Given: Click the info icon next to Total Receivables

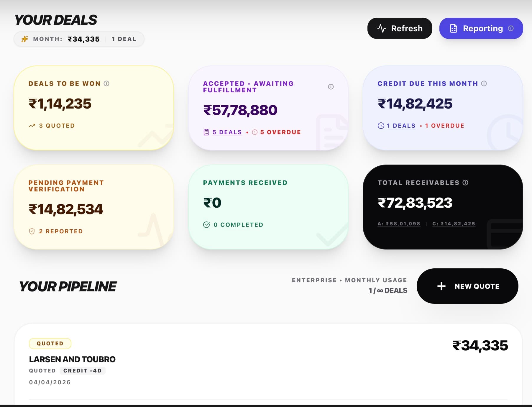Looking at the screenshot, I should (465, 183).
